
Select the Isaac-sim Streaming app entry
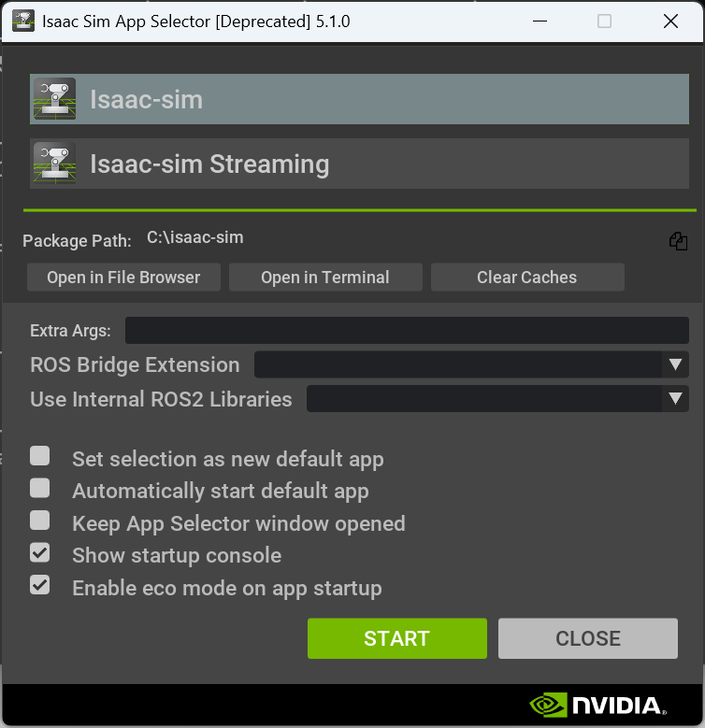click(359, 164)
